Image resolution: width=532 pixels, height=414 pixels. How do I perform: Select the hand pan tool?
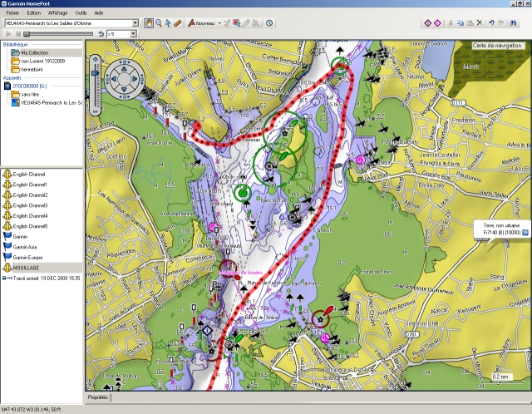(x=149, y=23)
